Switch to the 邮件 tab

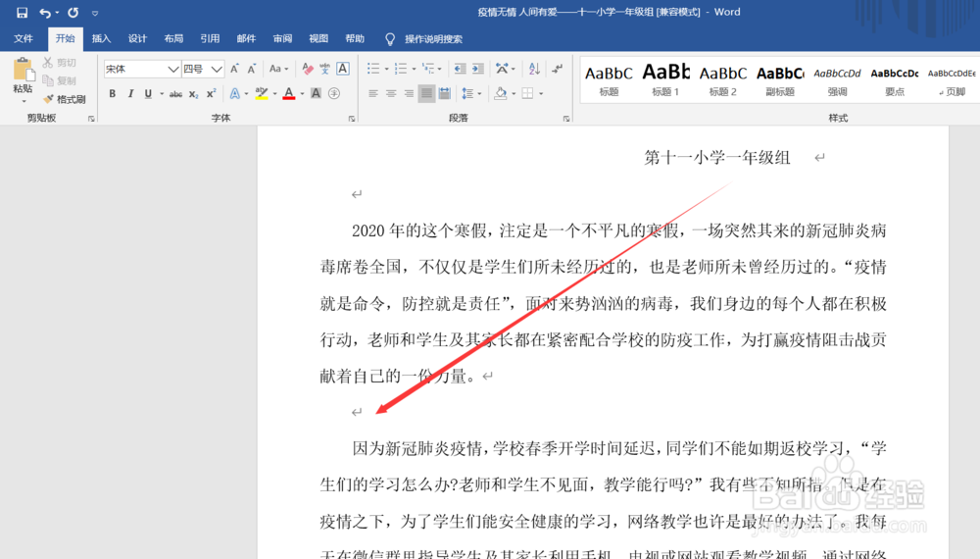[246, 39]
